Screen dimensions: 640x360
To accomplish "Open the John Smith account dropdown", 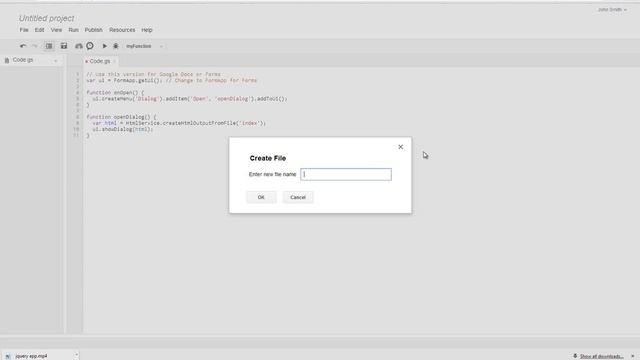I will point(612,9).
